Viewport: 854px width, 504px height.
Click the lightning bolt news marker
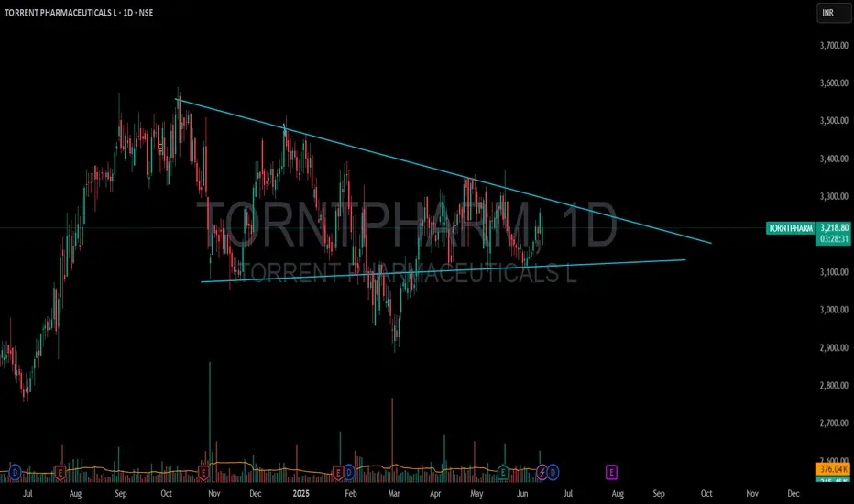tap(542, 472)
